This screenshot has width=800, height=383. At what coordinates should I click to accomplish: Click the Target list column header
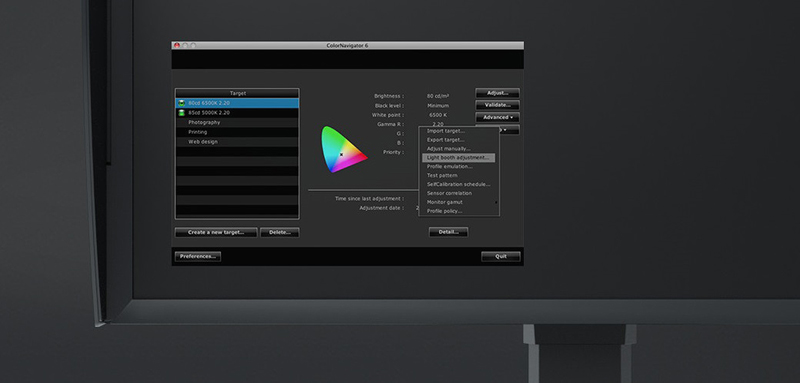[x=237, y=93]
